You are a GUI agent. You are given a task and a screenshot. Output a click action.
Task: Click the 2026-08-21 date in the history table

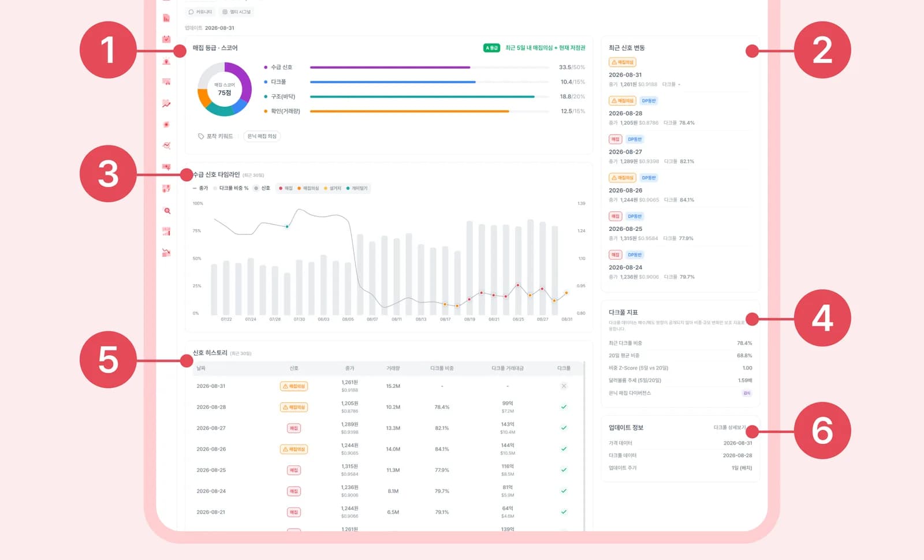tap(211, 512)
